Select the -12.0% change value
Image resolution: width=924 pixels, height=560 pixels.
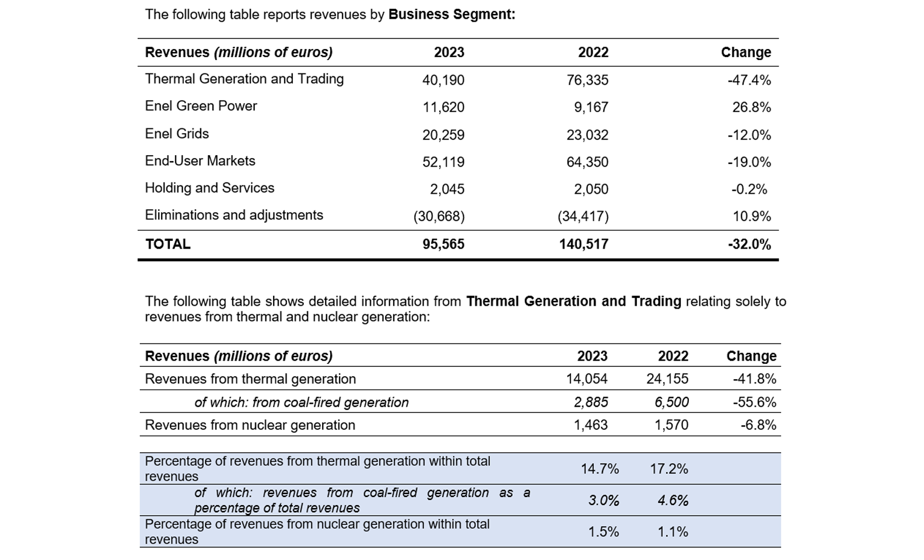click(x=749, y=135)
